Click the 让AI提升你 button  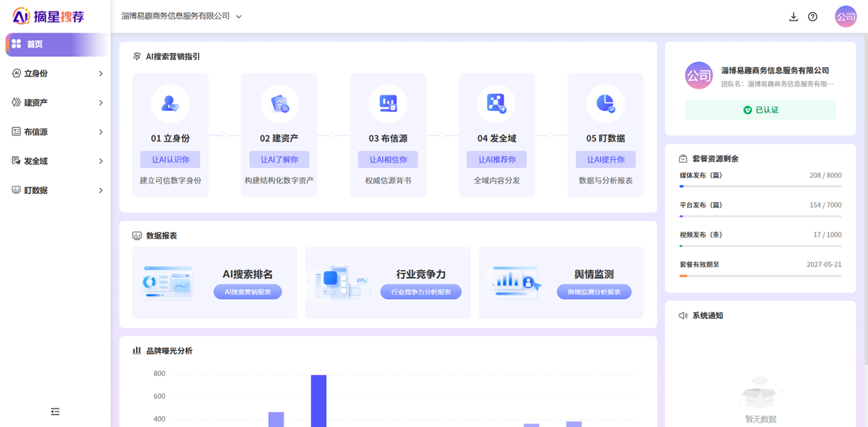[606, 159]
